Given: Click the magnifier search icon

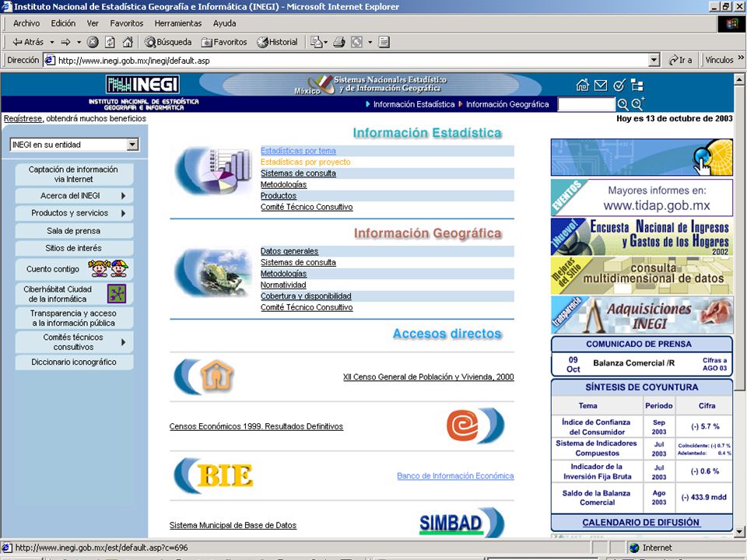Looking at the screenshot, I should click(x=622, y=104).
